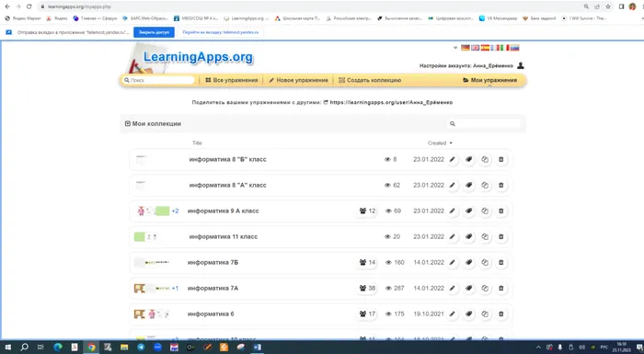The height and width of the screenshot is (354, 644).
Task: Open Создать коллекцию menu item
Action: tap(370, 80)
